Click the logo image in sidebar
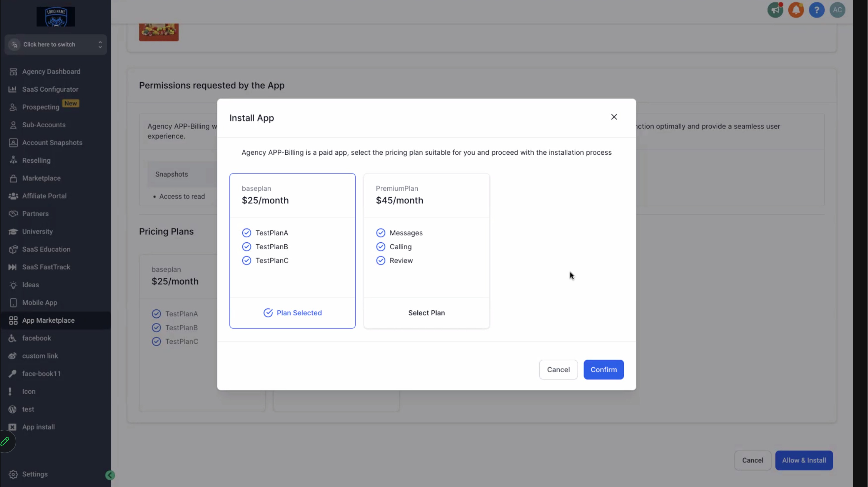The image size is (868, 487). 56,17
